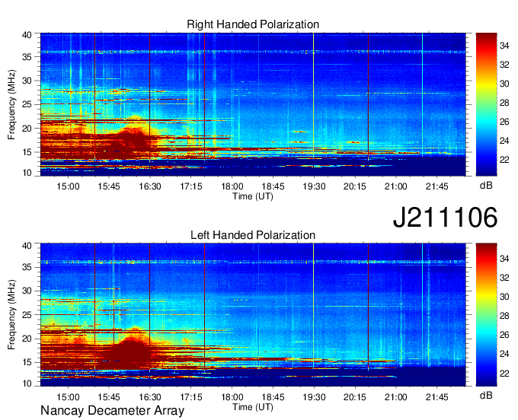Click the "Right Handed Polarization" plot title
The image size is (518, 420).
point(253,24)
